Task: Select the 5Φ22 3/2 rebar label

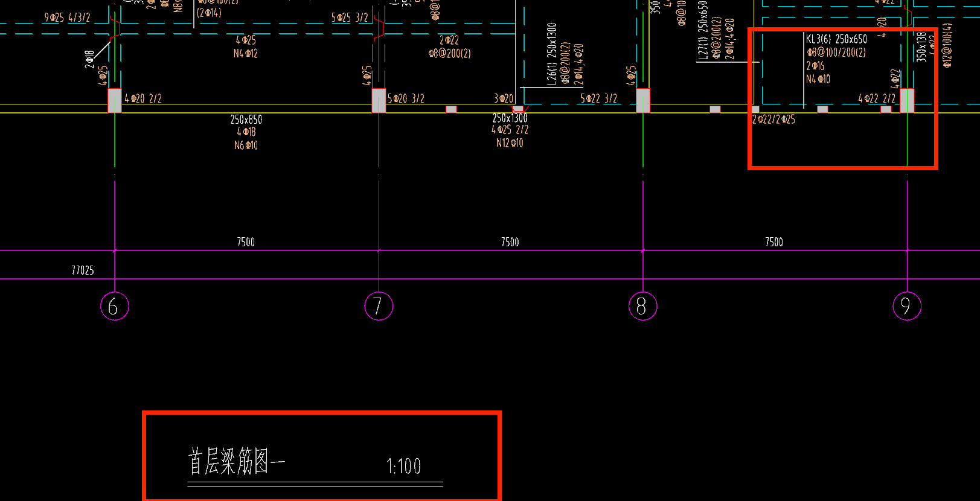Action: coord(598,98)
